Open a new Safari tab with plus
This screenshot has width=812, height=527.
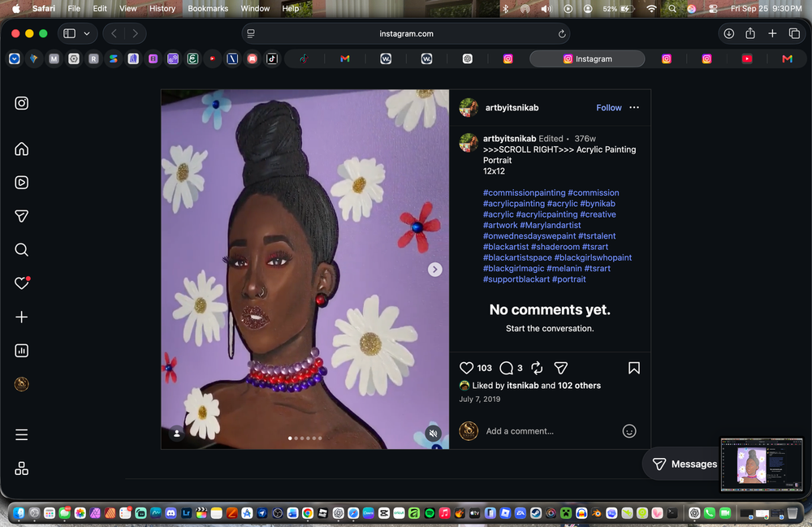point(772,33)
